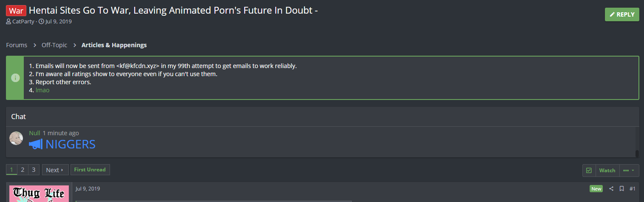Click the info icon in the notice banner
This screenshot has height=202, width=644.
[x=15, y=78]
